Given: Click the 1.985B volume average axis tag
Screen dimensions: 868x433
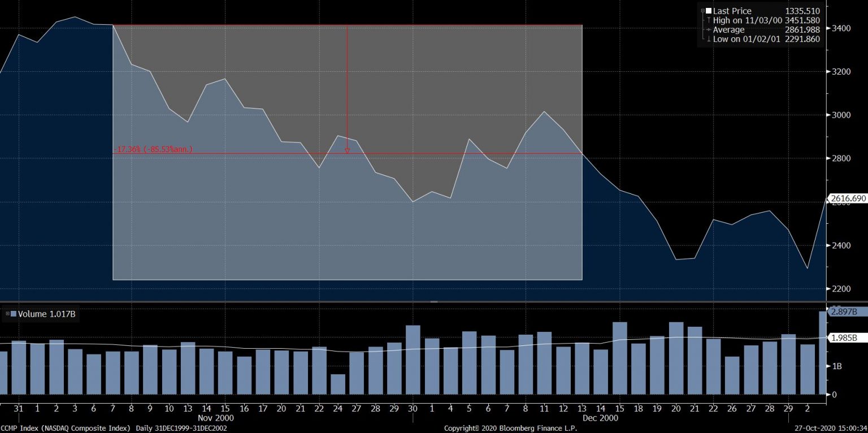Looking at the screenshot, I should pyautogui.click(x=844, y=337).
